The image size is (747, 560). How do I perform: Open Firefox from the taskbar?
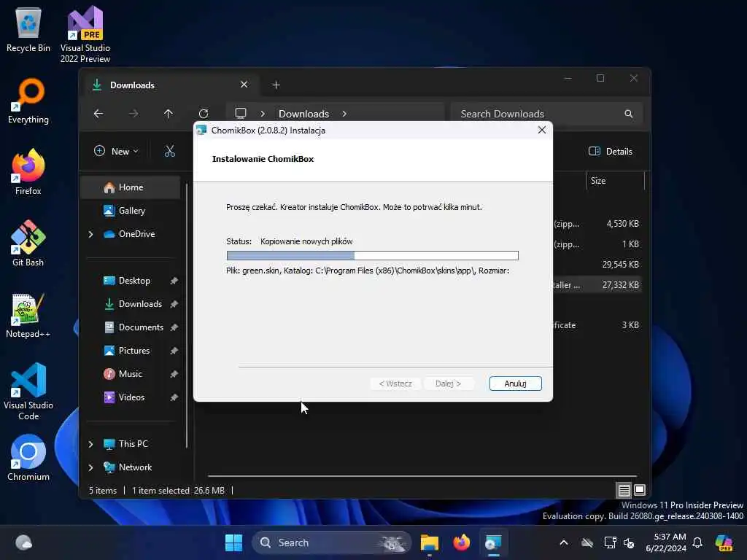point(461,542)
